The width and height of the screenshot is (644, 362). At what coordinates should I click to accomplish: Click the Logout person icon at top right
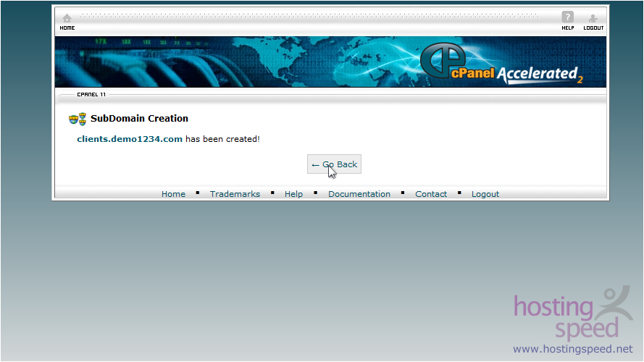(x=593, y=19)
